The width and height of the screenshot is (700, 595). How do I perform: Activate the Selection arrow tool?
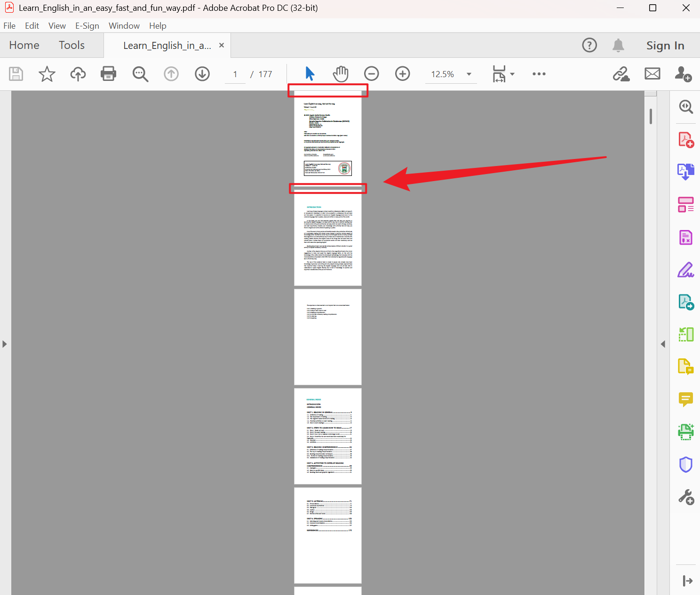tap(309, 74)
